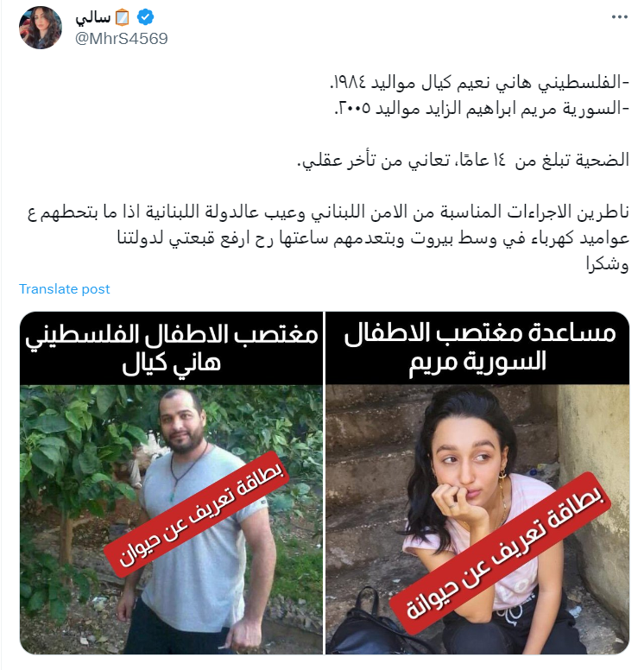Screen dimensions: 644x670
Task: Open the display name سالي profile link
Action: (x=92, y=17)
